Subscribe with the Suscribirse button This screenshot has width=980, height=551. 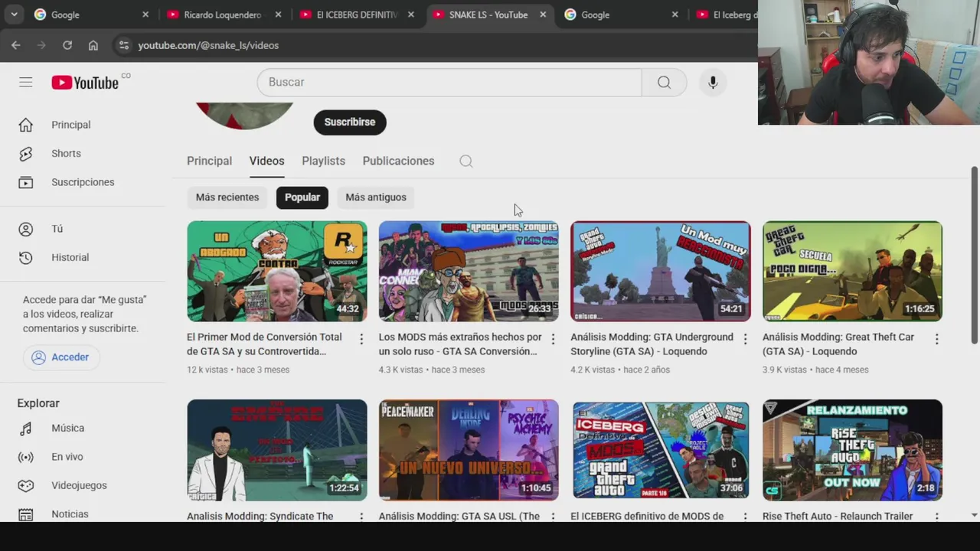click(350, 122)
